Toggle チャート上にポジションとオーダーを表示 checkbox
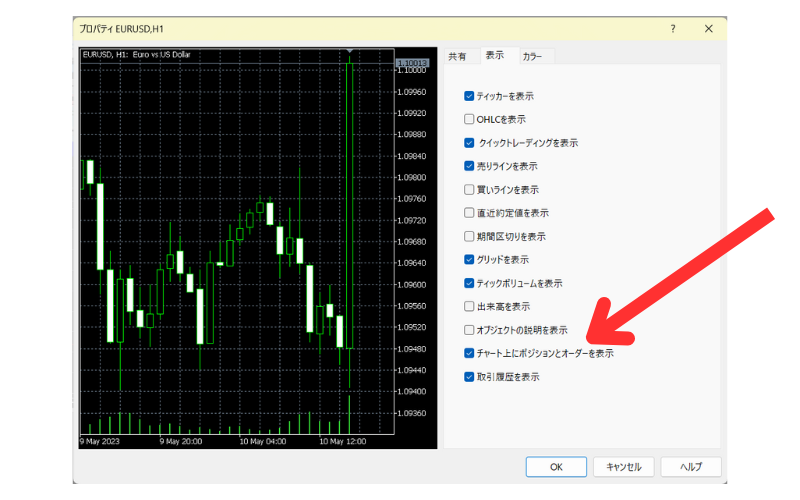 tap(469, 353)
